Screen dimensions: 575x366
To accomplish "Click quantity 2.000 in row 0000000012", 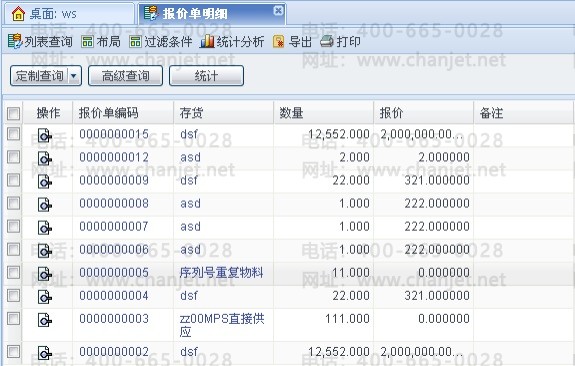I will tap(354, 157).
